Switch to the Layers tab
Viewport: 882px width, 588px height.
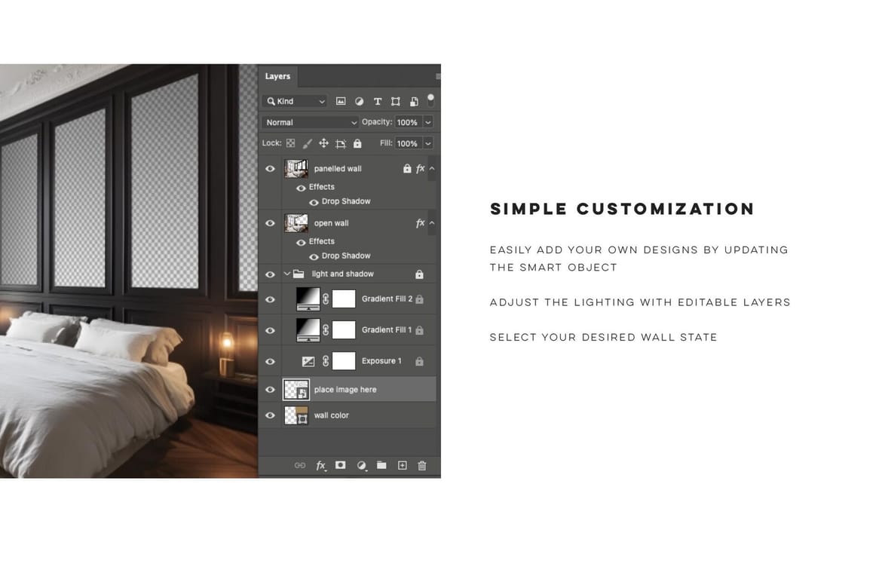(278, 76)
